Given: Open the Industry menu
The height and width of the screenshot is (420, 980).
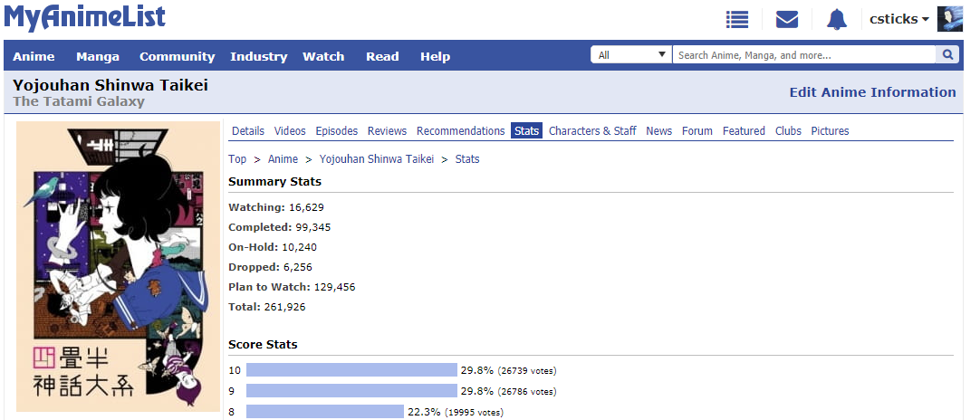Looking at the screenshot, I should pos(259,56).
